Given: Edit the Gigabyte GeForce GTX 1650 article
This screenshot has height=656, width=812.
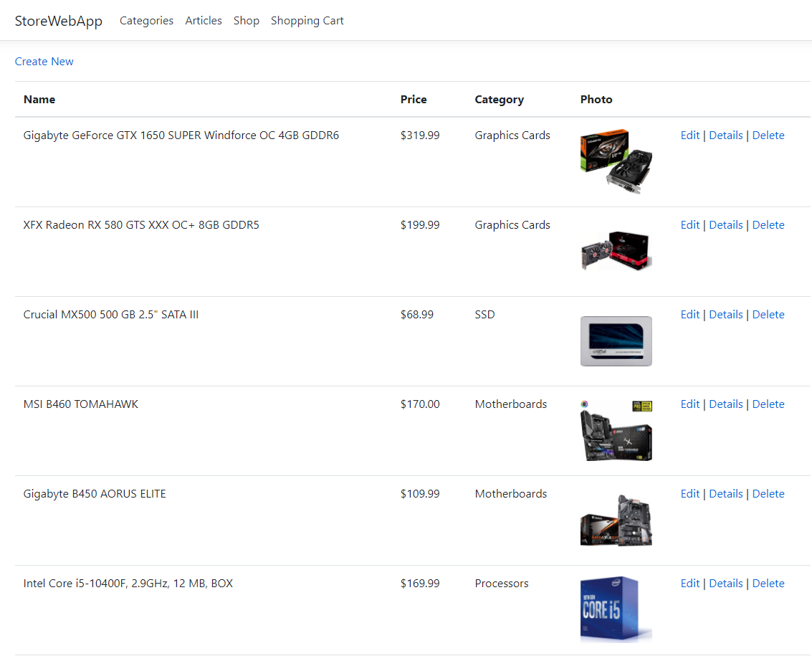Looking at the screenshot, I should (x=689, y=136).
